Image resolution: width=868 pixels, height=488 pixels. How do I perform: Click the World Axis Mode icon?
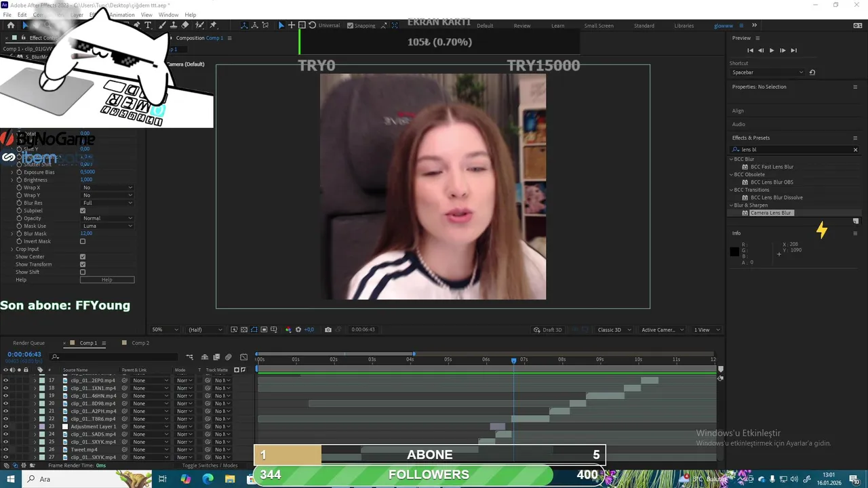254,25
